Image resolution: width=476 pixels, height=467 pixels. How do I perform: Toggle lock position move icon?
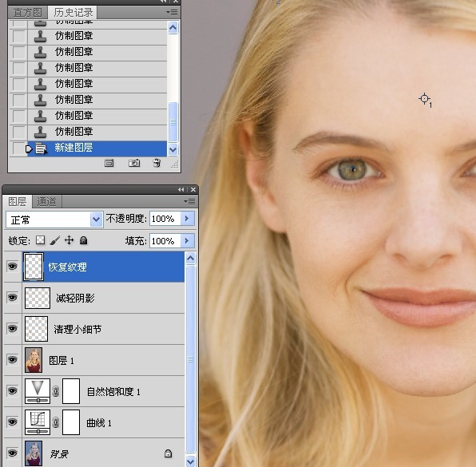pos(69,240)
